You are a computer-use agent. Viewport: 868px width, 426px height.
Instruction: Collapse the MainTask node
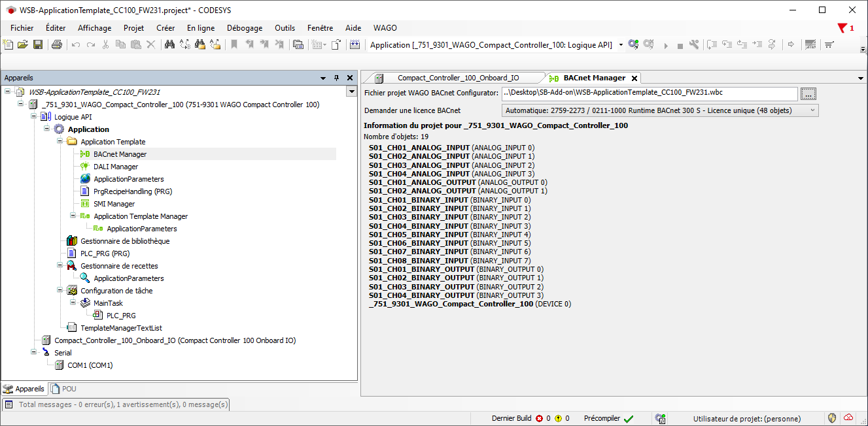click(73, 303)
